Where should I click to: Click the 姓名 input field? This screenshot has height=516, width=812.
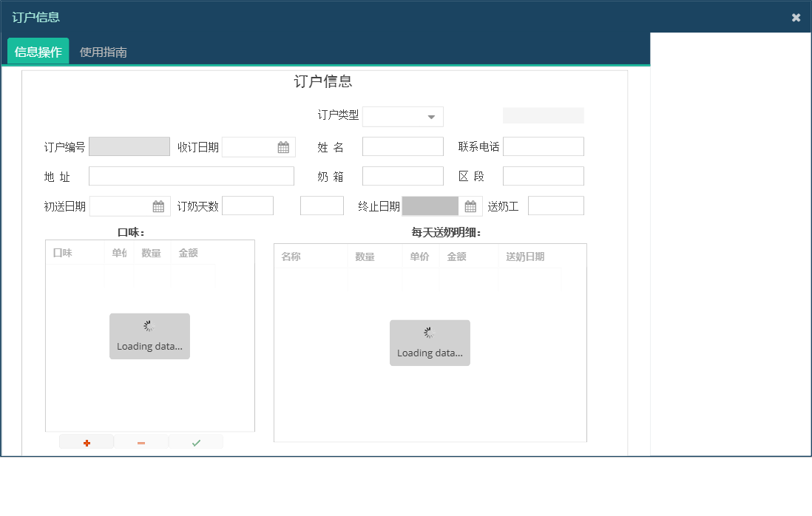[x=402, y=146]
